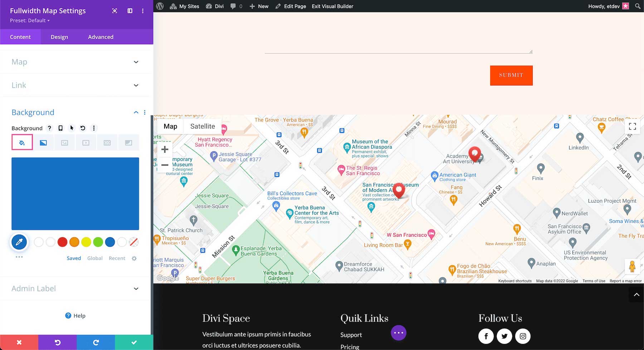Toggle fullscreen view on the map

click(632, 126)
